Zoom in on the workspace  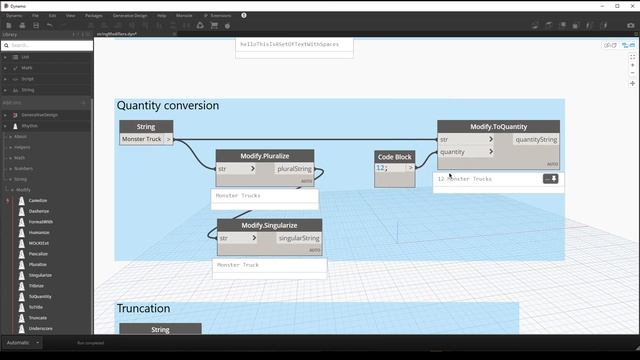pos(633,65)
